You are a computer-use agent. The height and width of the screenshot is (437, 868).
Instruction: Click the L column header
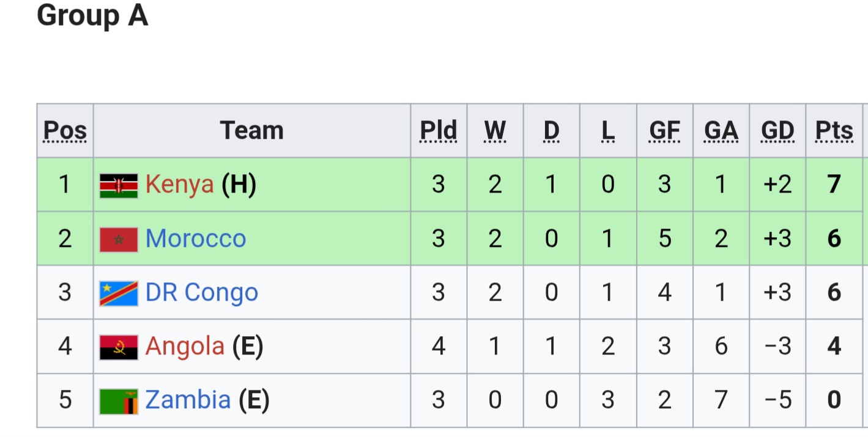coord(607,131)
